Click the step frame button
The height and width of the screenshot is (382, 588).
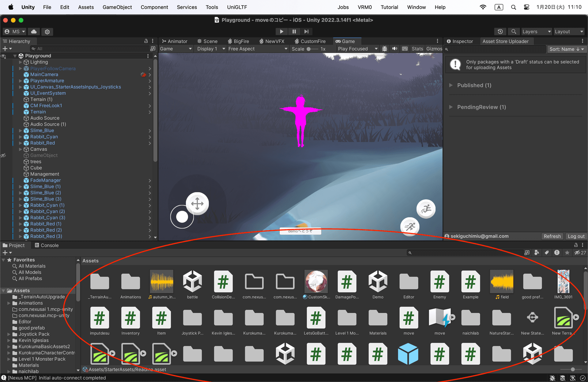pyautogui.click(x=306, y=31)
